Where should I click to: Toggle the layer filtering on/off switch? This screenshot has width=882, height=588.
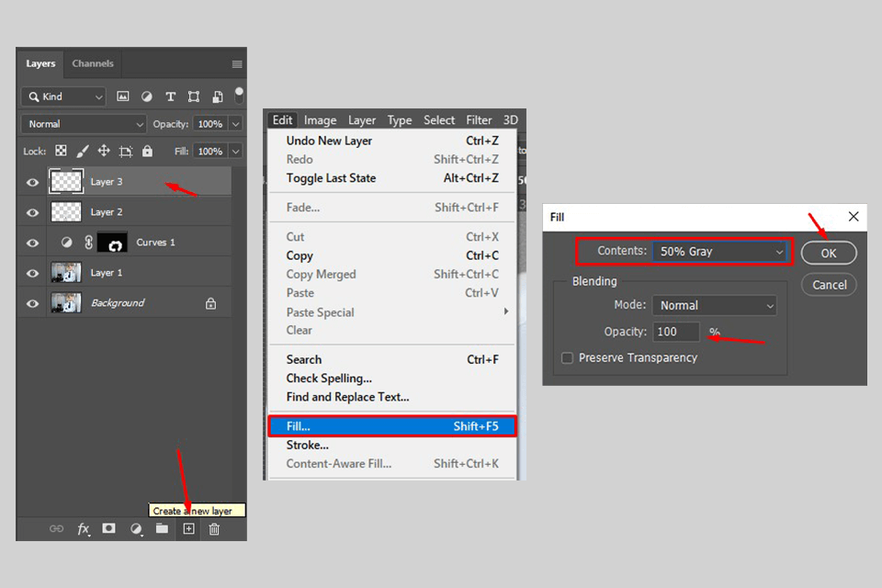tap(239, 96)
